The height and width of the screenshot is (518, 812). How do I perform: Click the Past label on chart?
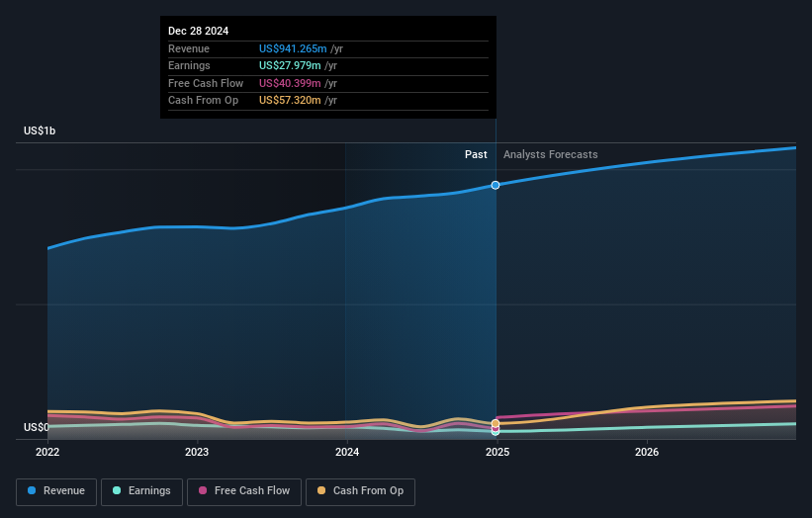[x=476, y=155]
